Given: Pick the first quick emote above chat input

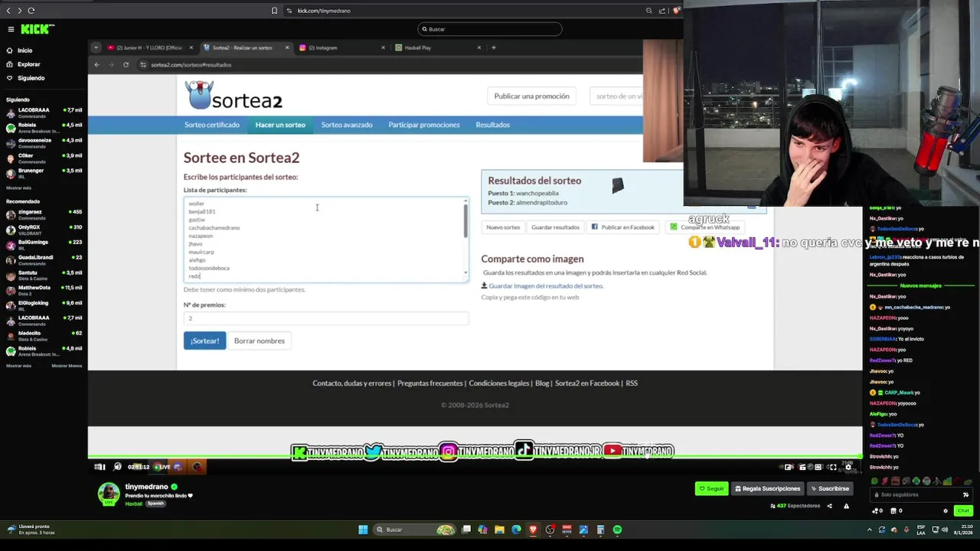Looking at the screenshot, I should [x=874, y=481].
